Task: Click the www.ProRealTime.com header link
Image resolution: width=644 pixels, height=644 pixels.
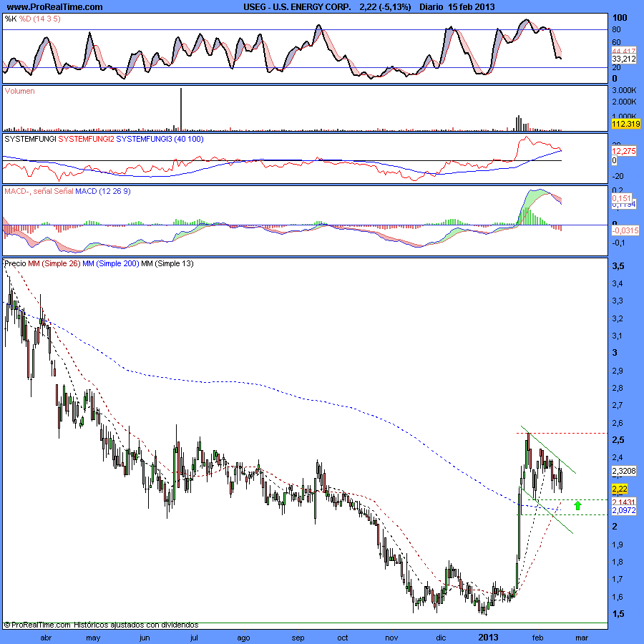Action: click(54, 6)
